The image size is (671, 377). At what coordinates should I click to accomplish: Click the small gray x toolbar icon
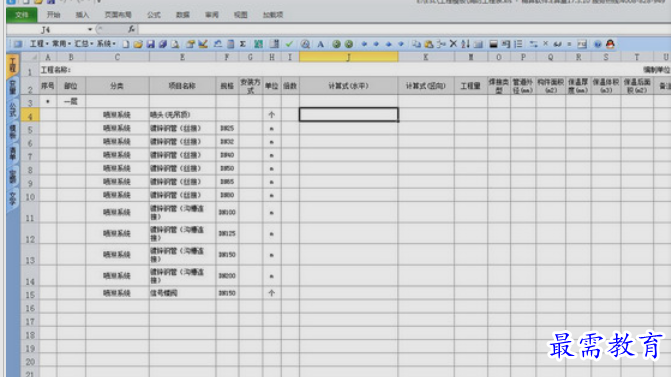coord(546,44)
